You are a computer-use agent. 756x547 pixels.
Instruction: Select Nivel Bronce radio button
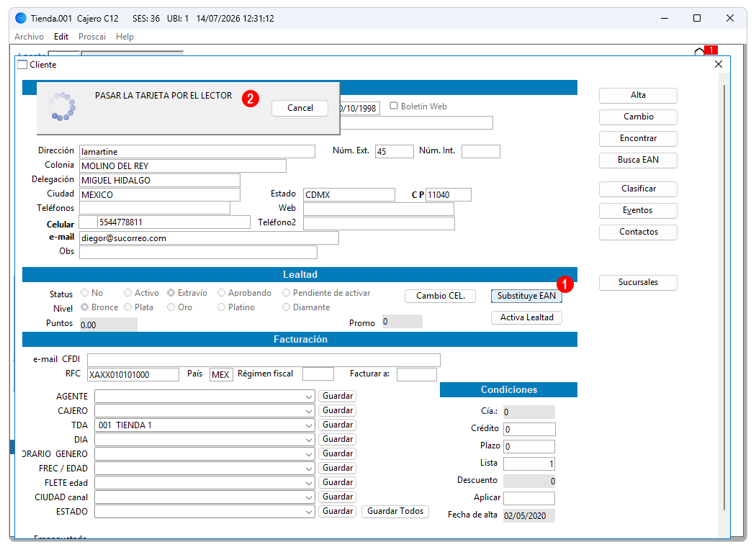point(85,307)
